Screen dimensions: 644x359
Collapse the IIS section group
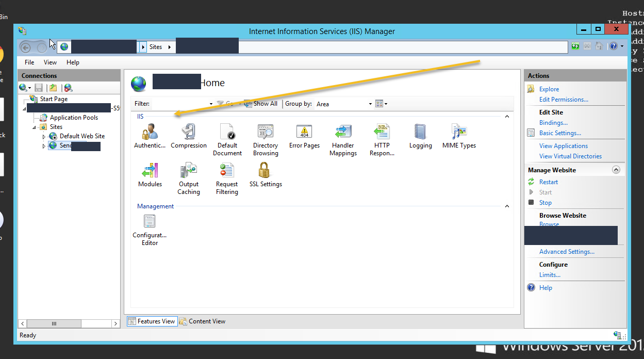[507, 117]
